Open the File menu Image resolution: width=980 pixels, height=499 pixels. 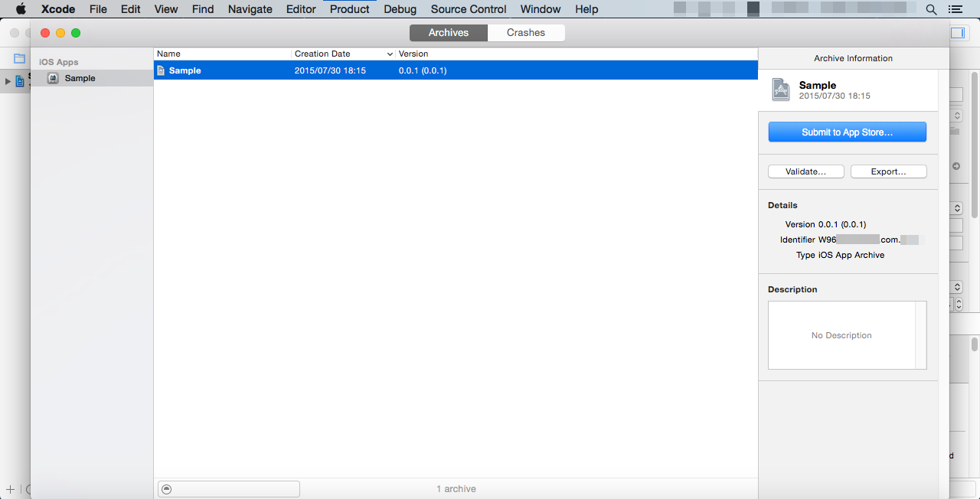point(98,9)
